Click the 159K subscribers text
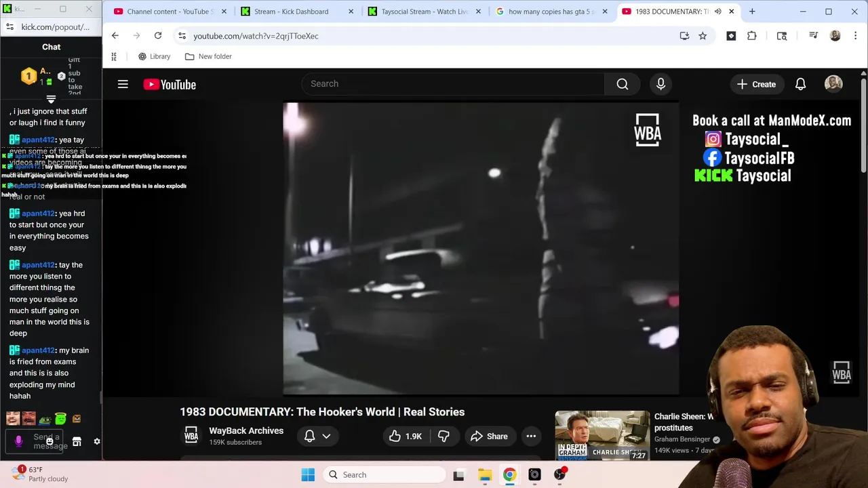Screen dimensions: 868x488 pyautogui.click(x=235, y=442)
